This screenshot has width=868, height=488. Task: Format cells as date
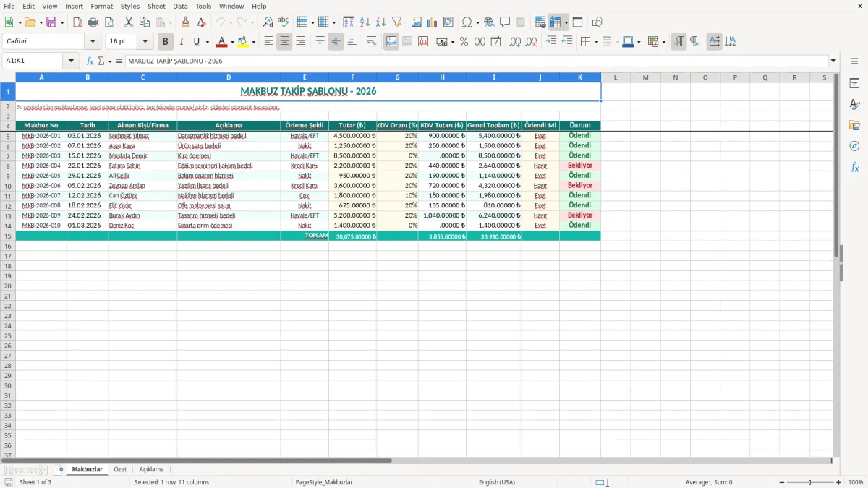point(495,42)
